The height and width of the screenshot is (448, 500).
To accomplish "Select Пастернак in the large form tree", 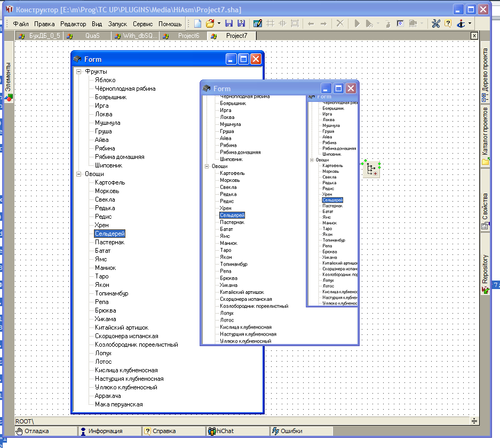I will (109, 242).
